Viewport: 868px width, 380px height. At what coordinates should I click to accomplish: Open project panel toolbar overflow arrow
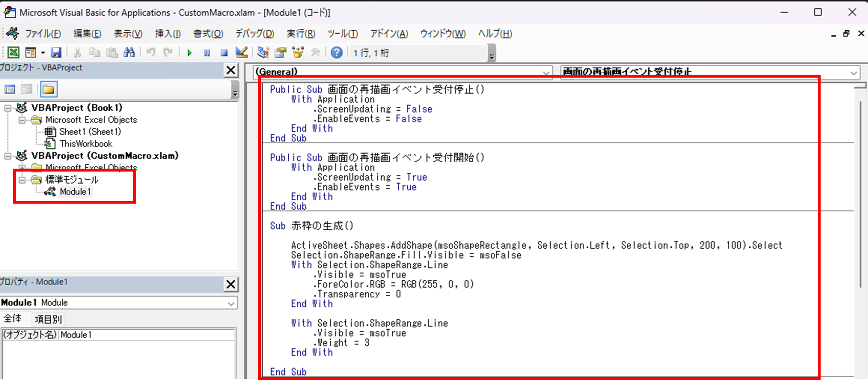(x=235, y=90)
